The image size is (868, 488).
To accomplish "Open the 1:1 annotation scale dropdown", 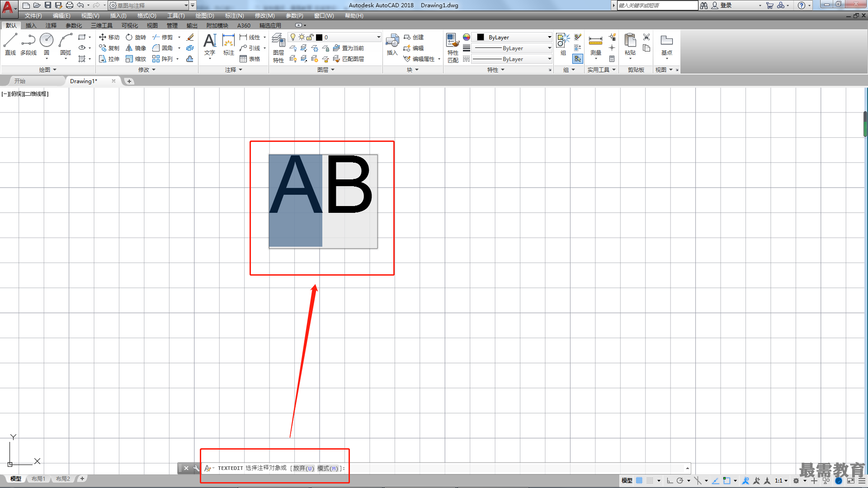I will 781,480.
